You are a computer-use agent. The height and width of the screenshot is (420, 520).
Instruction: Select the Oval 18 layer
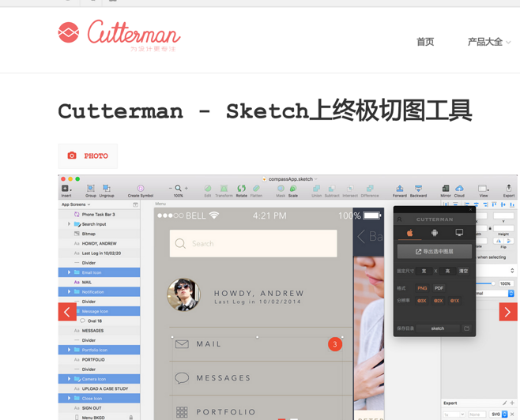point(99,321)
